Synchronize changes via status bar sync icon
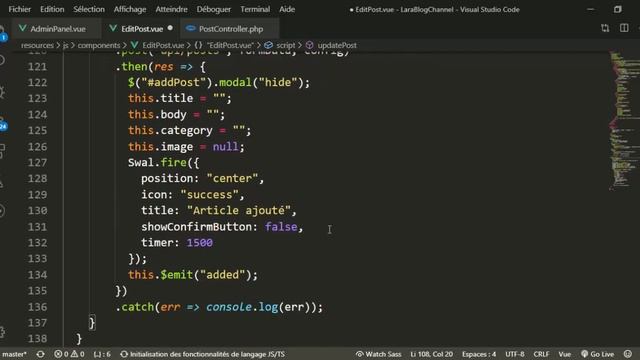 click(x=40, y=354)
